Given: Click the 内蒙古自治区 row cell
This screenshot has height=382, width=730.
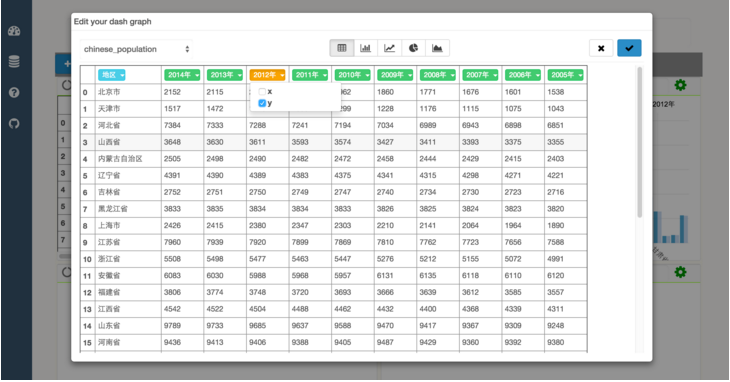Looking at the screenshot, I should point(128,159).
